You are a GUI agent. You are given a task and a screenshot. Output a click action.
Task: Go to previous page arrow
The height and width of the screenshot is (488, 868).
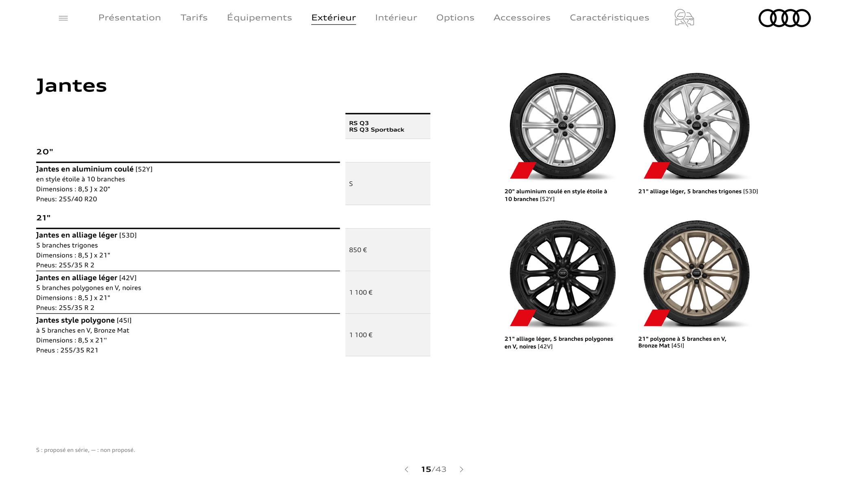(406, 469)
